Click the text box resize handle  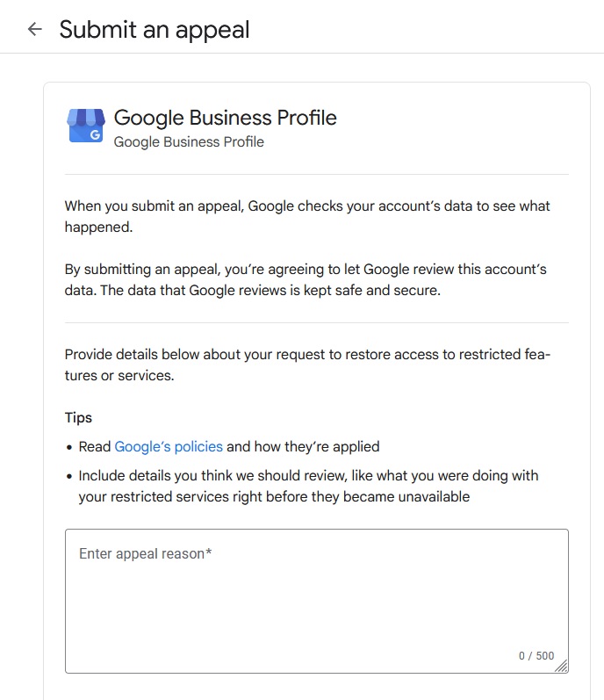(561, 666)
